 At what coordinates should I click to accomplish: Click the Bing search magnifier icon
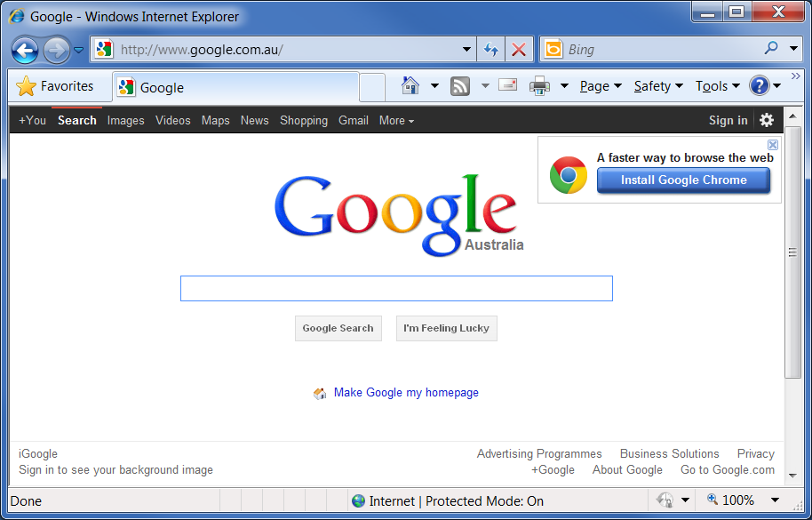coord(771,49)
